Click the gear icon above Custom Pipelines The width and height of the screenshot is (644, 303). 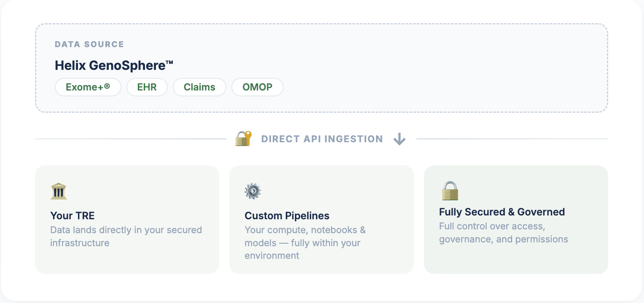(x=253, y=191)
